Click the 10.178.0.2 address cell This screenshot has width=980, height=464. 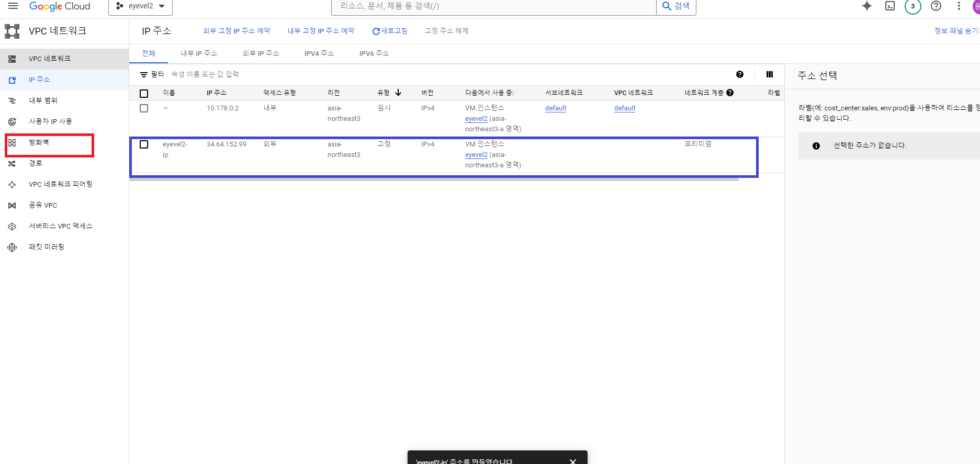coord(222,108)
